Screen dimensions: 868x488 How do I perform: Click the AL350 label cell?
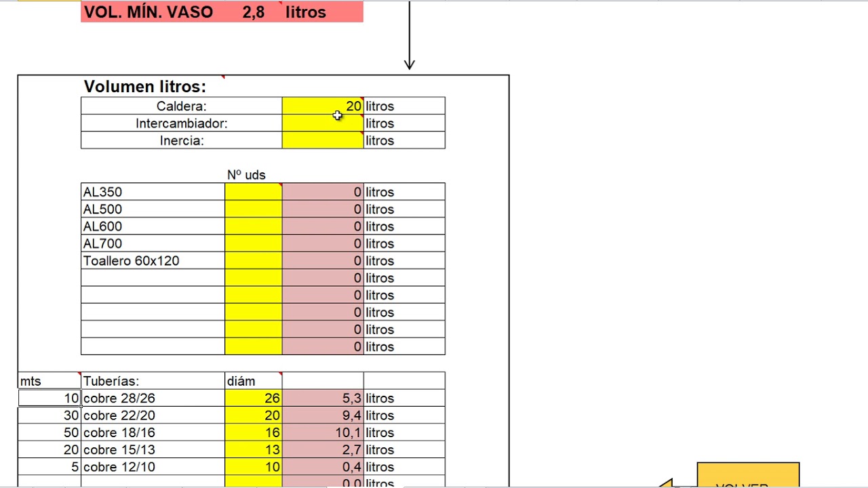pyautogui.click(x=153, y=192)
